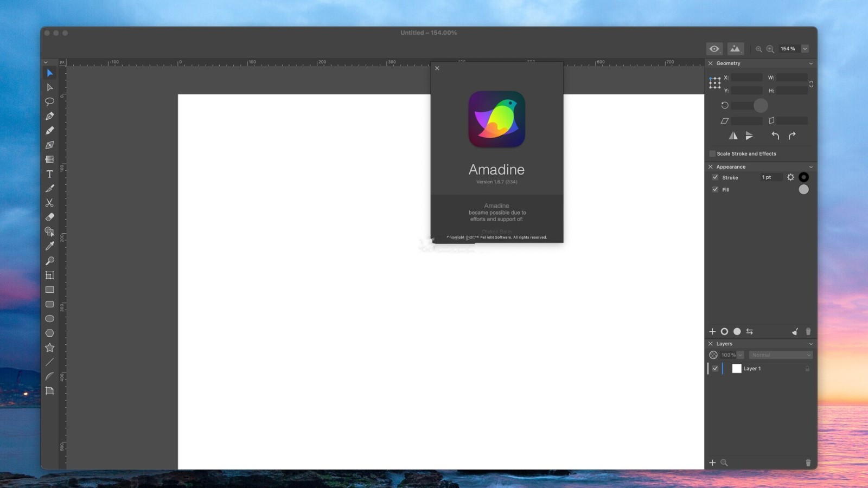Activate the Ellipse tool

click(49, 319)
